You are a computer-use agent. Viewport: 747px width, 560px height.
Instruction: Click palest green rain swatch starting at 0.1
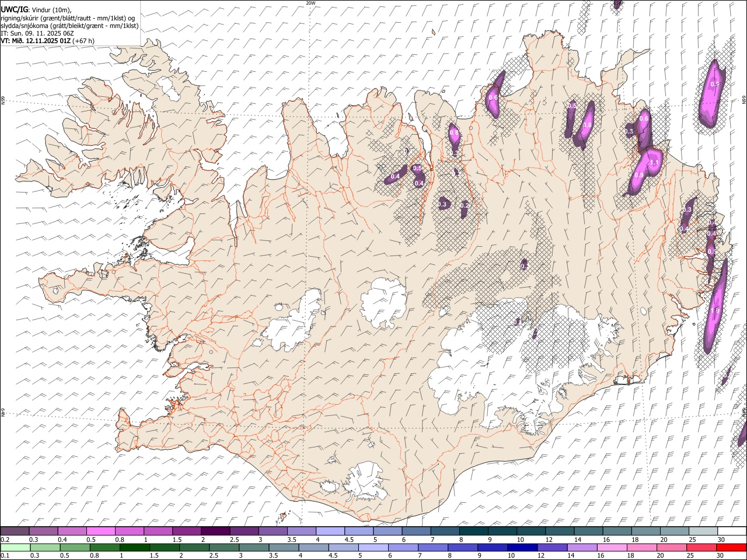coord(15,547)
